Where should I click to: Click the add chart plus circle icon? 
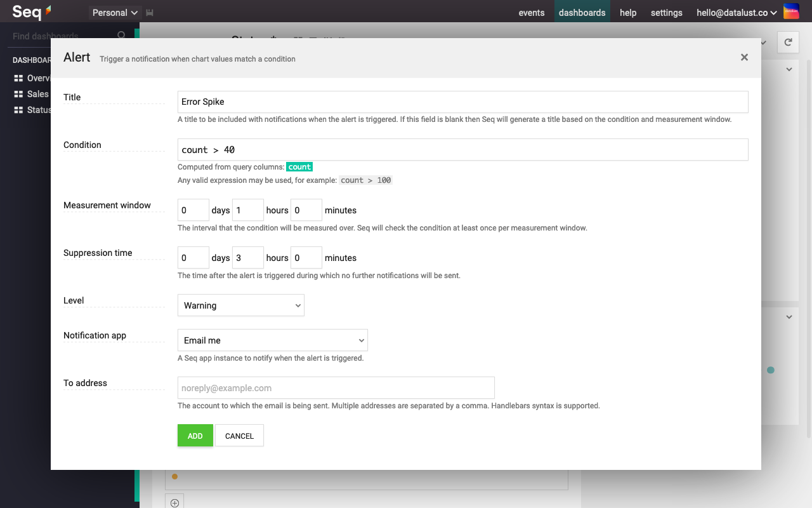click(174, 502)
